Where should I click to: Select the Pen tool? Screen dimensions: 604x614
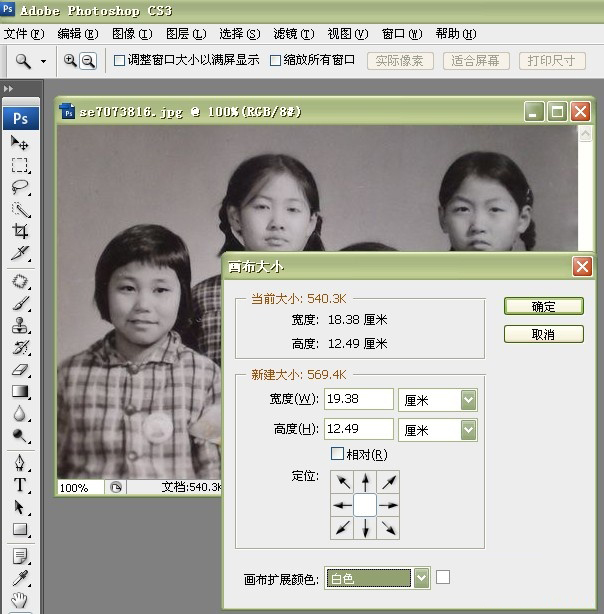pyautogui.click(x=20, y=463)
